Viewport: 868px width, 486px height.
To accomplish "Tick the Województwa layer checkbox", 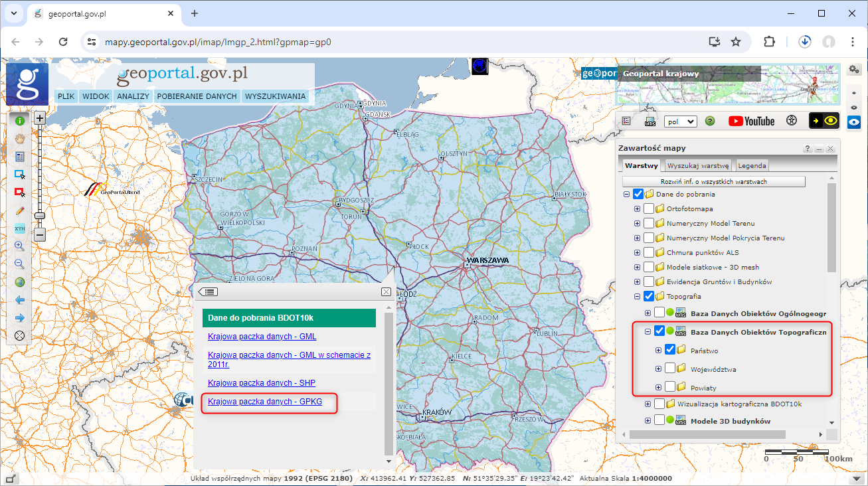I will (669, 368).
